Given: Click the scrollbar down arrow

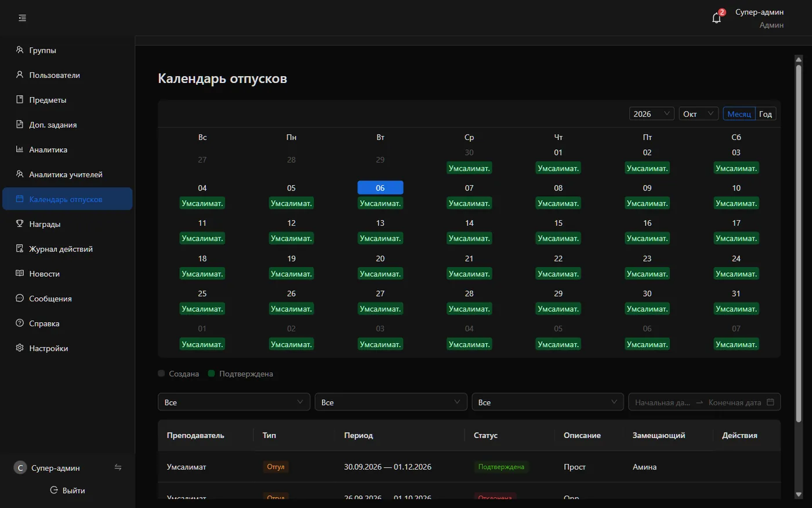Looking at the screenshot, I should click(799, 494).
